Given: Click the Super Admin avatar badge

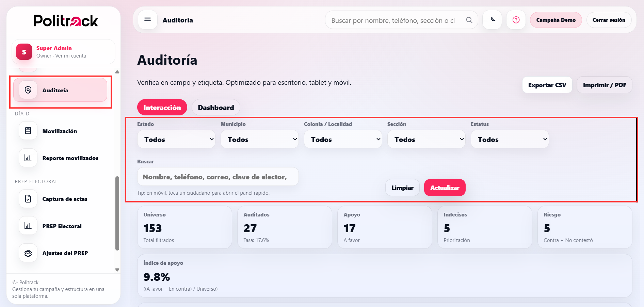Looking at the screenshot, I should (23, 52).
